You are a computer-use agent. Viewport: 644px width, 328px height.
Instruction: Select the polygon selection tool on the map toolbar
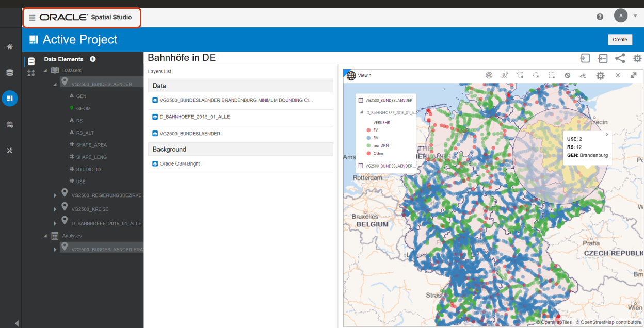click(x=520, y=75)
